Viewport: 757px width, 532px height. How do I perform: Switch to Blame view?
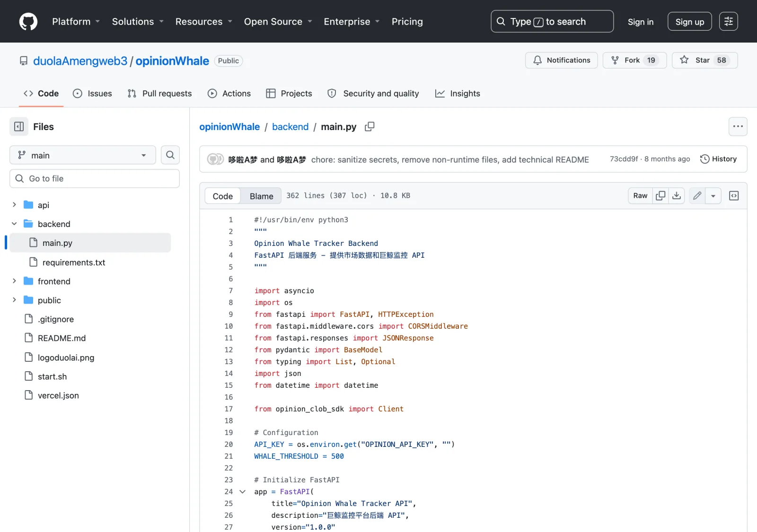coord(261,196)
